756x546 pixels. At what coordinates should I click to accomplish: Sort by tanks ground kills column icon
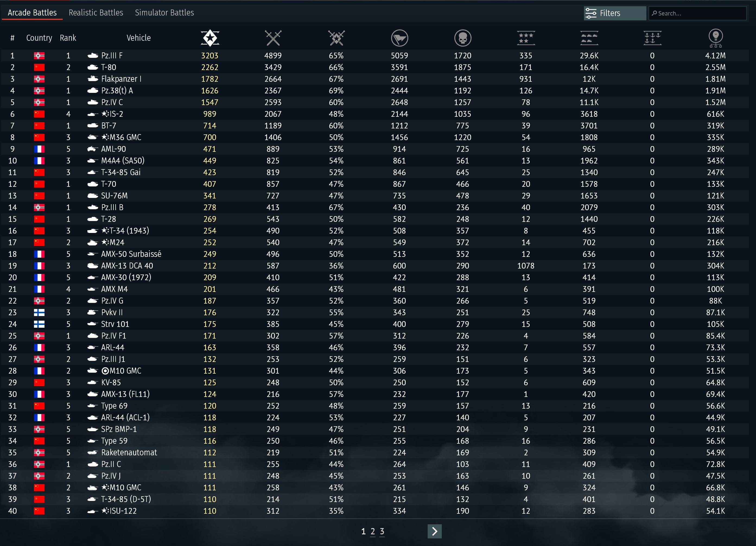pyautogui.click(x=589, y=38)
